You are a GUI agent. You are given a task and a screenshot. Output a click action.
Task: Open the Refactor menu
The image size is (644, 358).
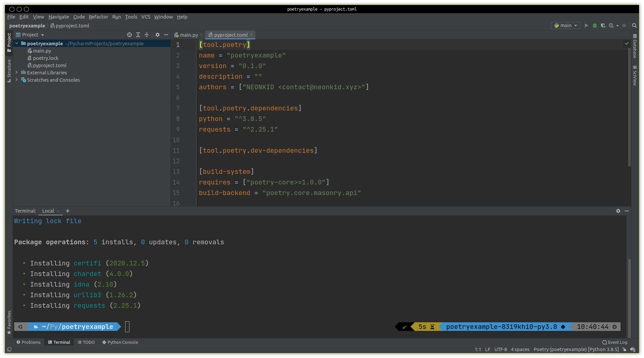coord(98,17)
